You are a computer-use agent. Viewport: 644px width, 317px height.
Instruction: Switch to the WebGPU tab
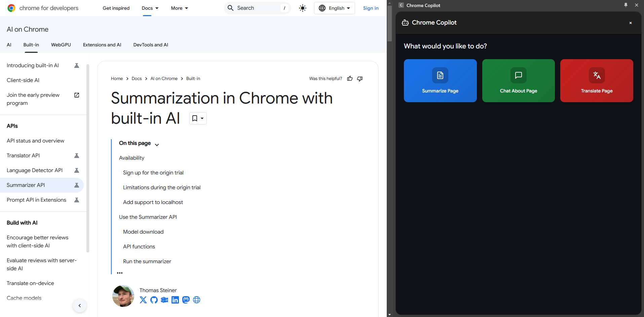pyautogui.click(x=61, y=45)
